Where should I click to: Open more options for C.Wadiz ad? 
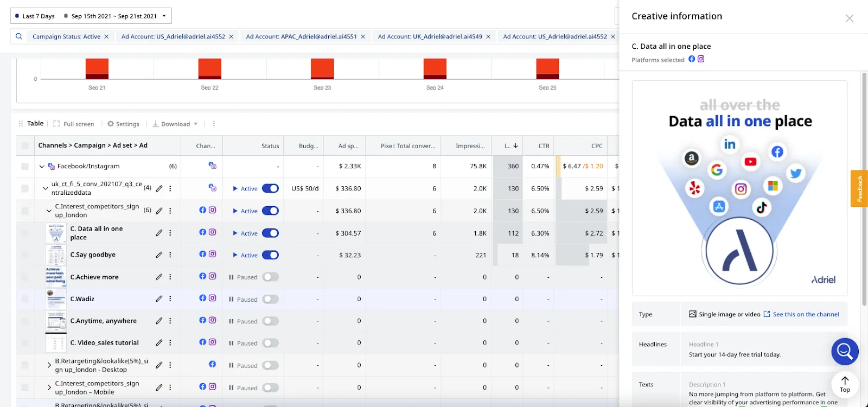tap(170, 298)
